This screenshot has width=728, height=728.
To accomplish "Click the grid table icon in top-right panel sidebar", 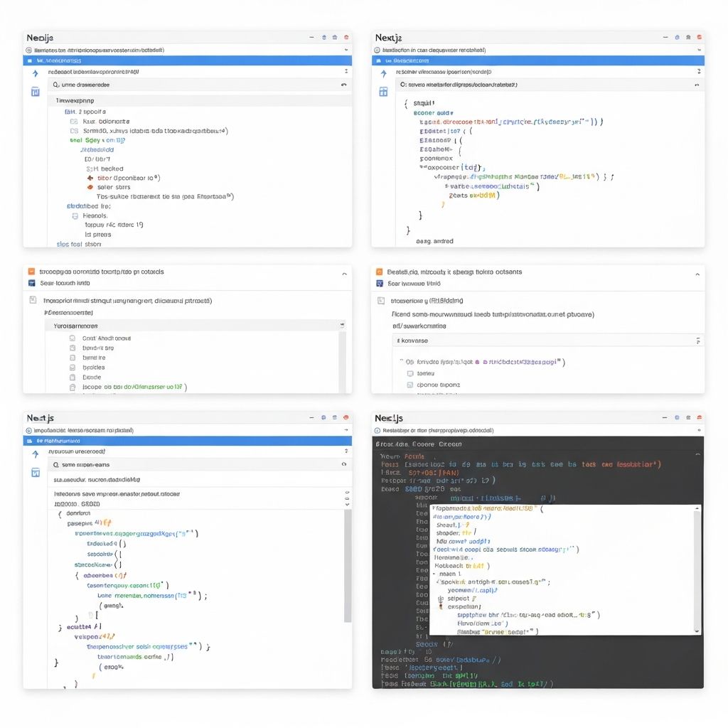I will [383, 92].
